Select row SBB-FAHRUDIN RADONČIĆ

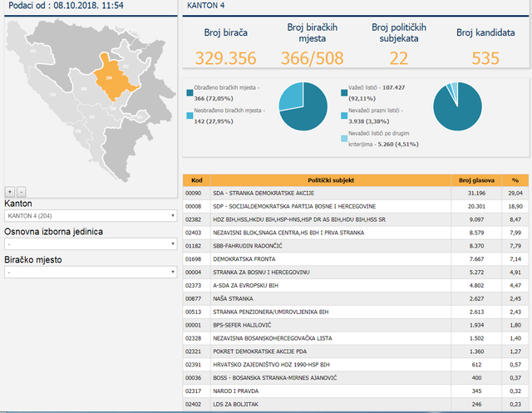pos(356,246)
